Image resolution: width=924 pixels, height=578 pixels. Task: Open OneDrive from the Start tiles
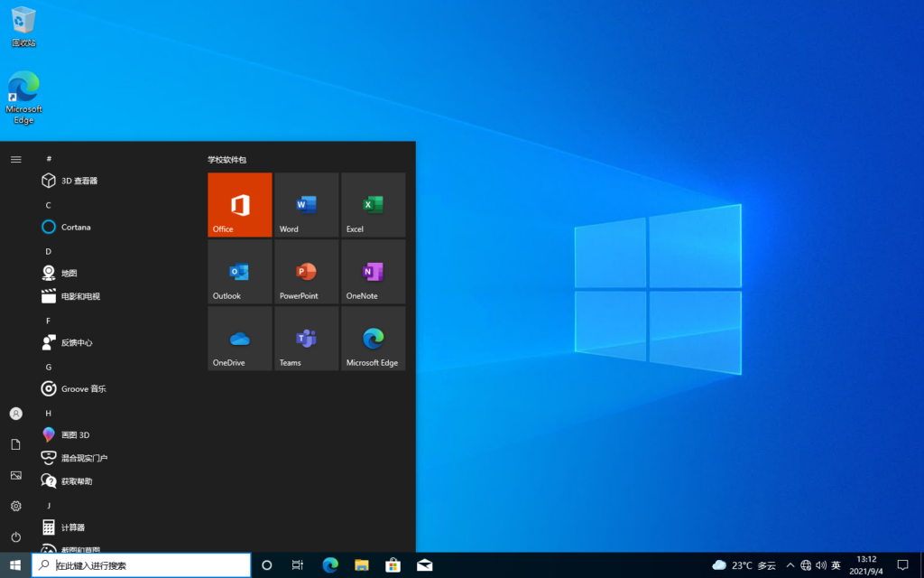pos(239,338)
